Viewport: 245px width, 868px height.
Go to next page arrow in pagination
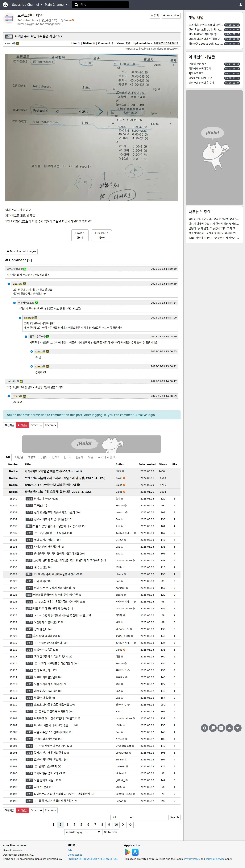click(x=123, y=825)
